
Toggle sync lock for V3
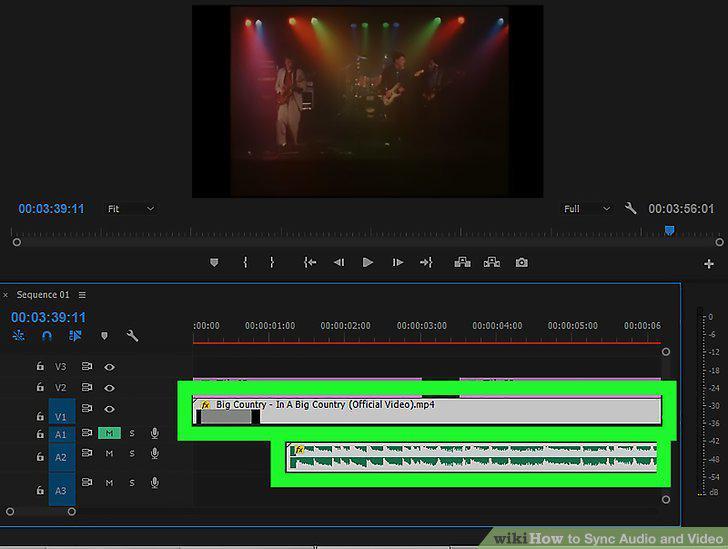87,366
